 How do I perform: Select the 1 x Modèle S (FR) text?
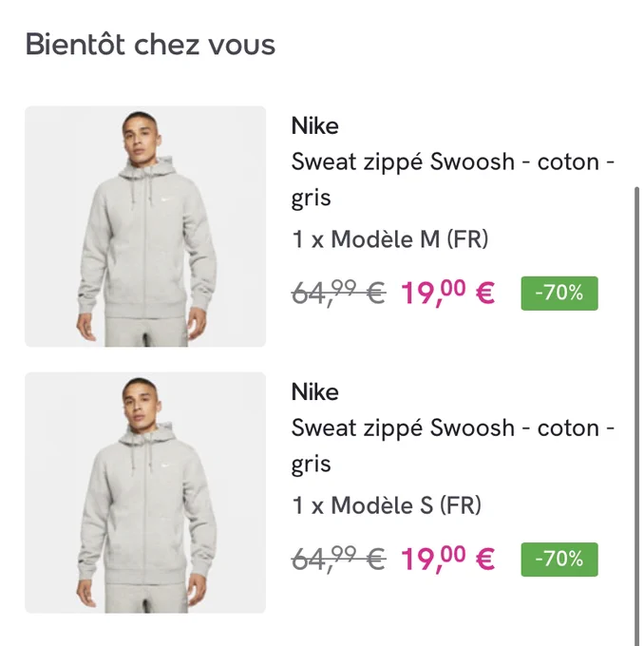387,505
